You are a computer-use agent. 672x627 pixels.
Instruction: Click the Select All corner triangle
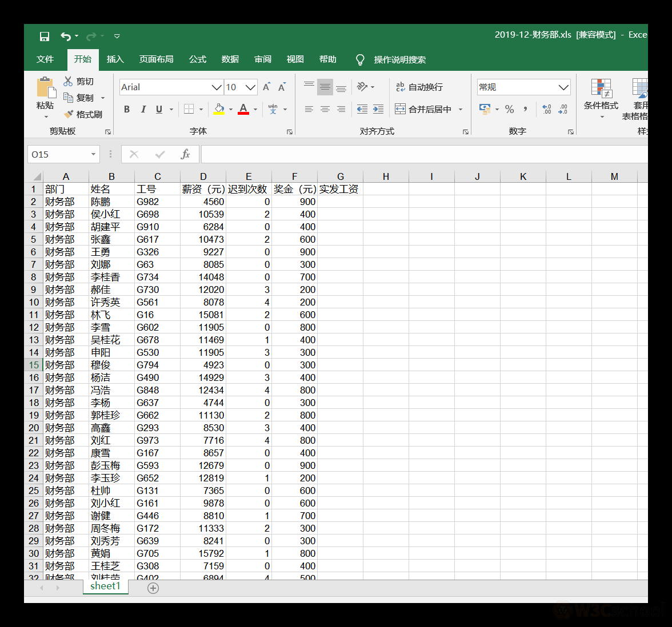(x=37, y=176)
